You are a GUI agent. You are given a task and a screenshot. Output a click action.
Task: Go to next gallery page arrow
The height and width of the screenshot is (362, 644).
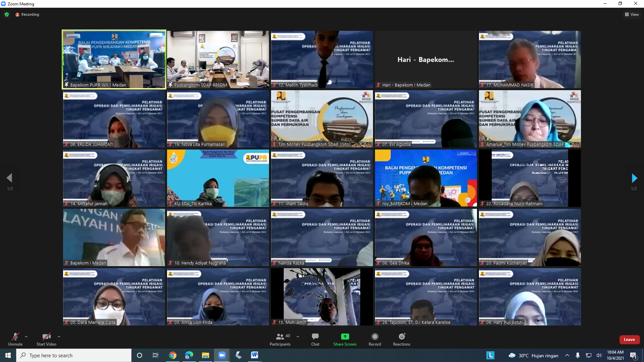pos(634,178)
